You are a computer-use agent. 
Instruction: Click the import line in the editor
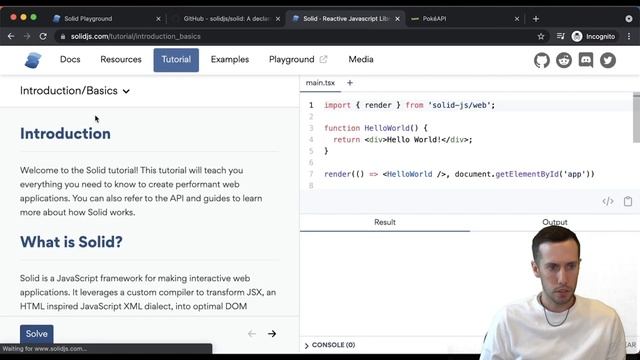(x=409, y=105)
